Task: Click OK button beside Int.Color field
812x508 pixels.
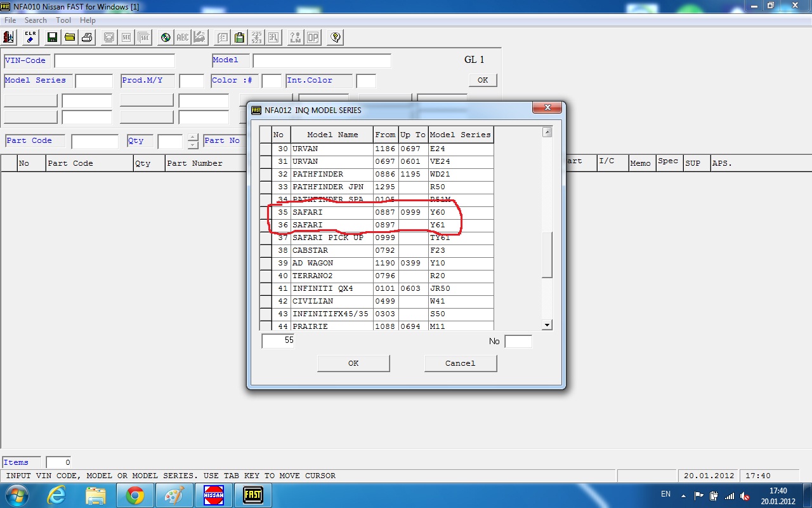Action: (x=483, y=80)
